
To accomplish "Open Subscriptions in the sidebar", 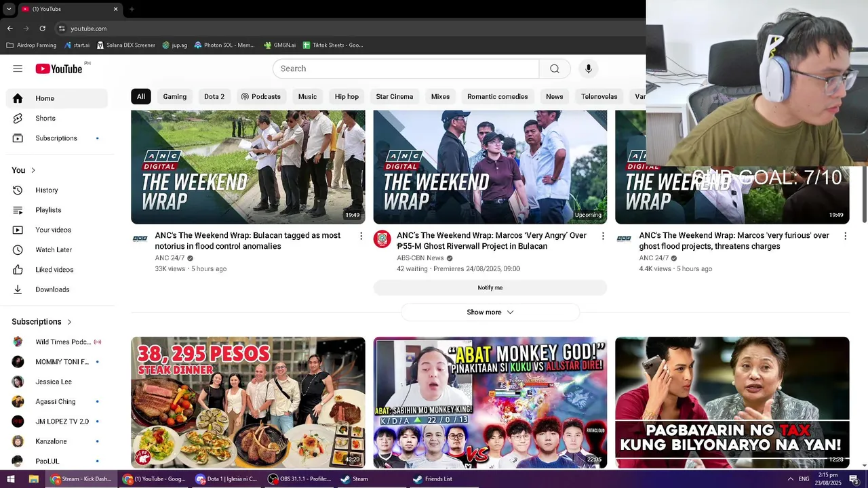I will (x=57, y=138).
